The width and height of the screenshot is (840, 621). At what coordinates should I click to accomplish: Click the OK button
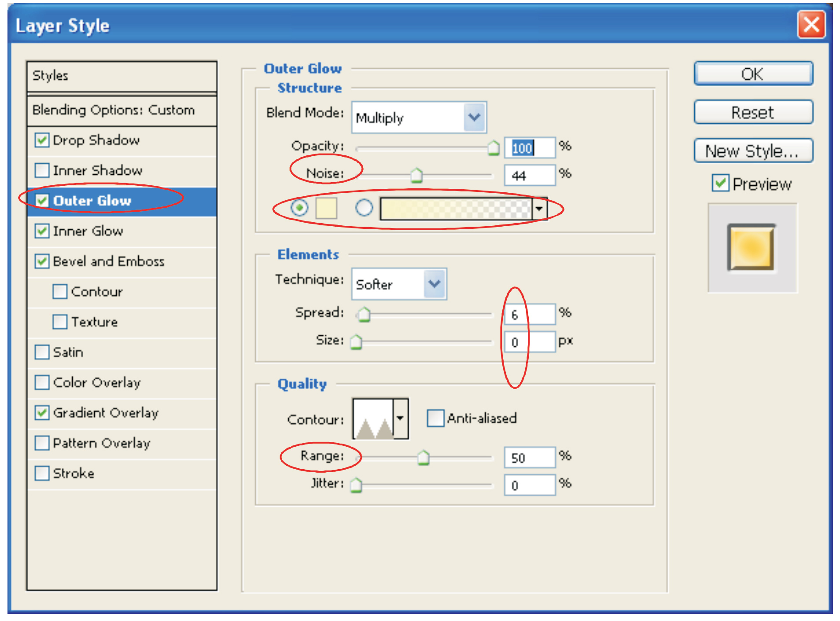coord(753,74)
